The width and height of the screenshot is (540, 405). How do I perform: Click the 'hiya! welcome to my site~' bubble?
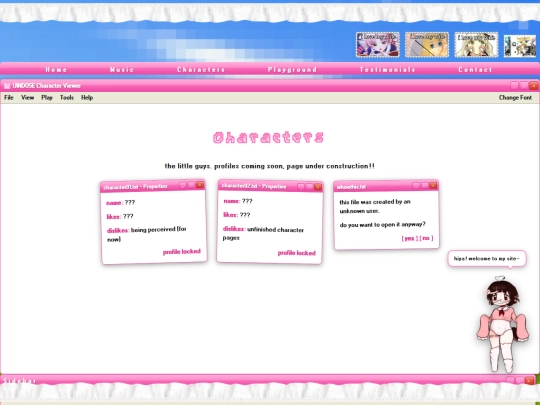coord(487,259)
